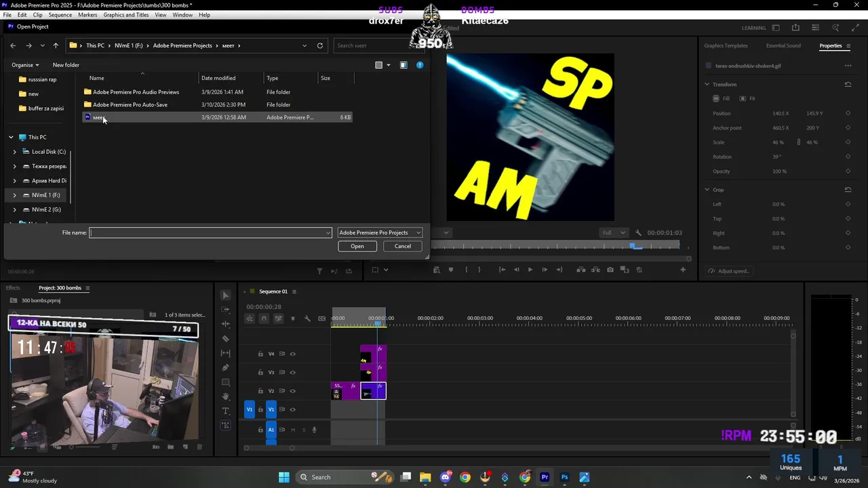Open the File menu
868x488 pixels.
pos(7,14)
